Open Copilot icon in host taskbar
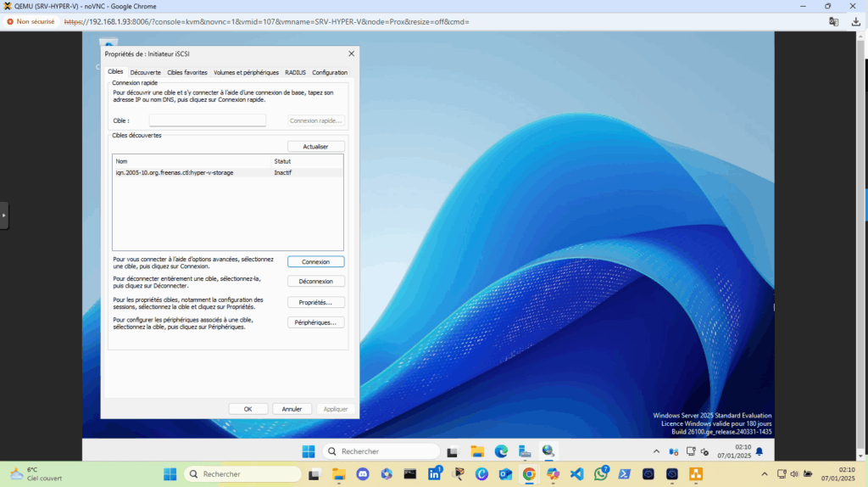The width and height of the screenshot is (868, 487). tap(553, 474)
